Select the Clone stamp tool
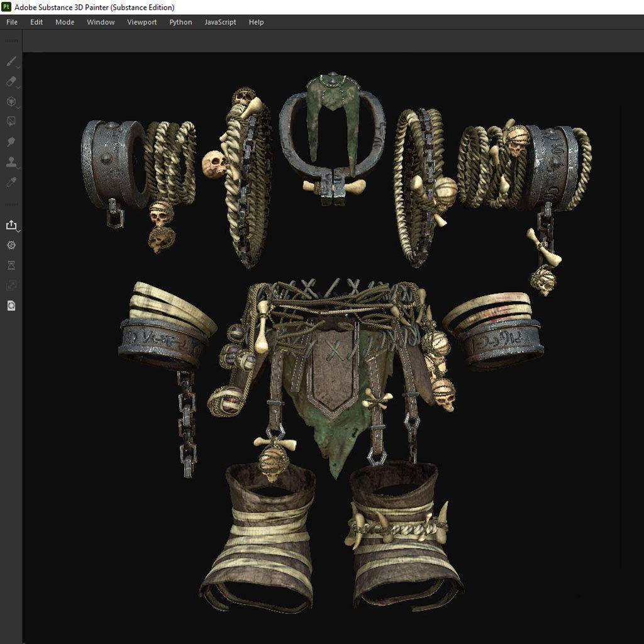 point(11,162)
